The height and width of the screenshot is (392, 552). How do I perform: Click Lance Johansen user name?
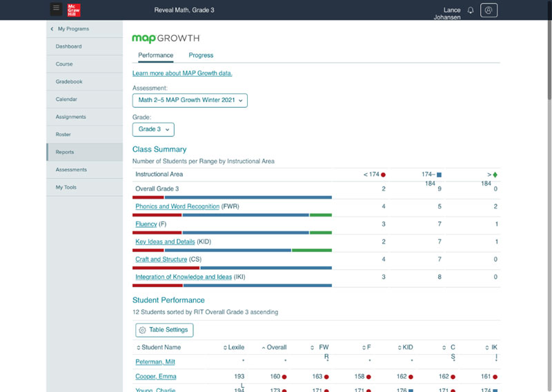coord(446,13)
